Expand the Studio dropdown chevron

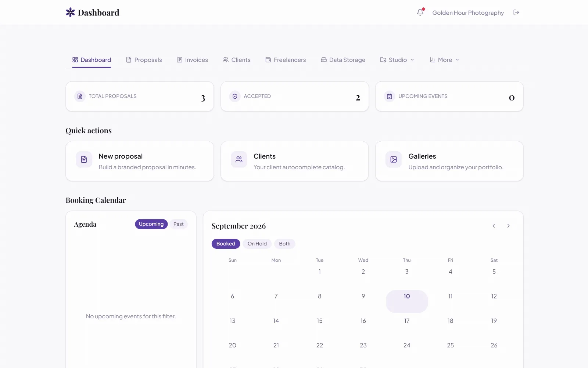coord(412,60)
